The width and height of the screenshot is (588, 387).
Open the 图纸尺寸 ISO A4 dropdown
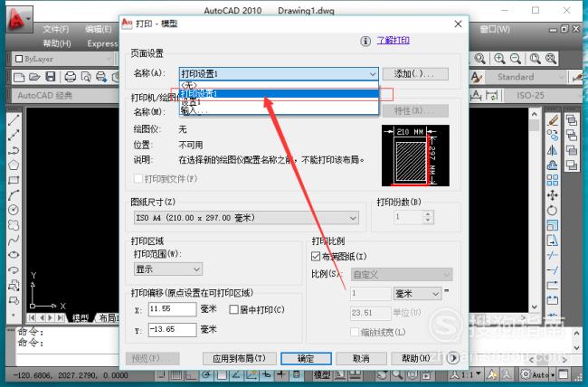246,218
